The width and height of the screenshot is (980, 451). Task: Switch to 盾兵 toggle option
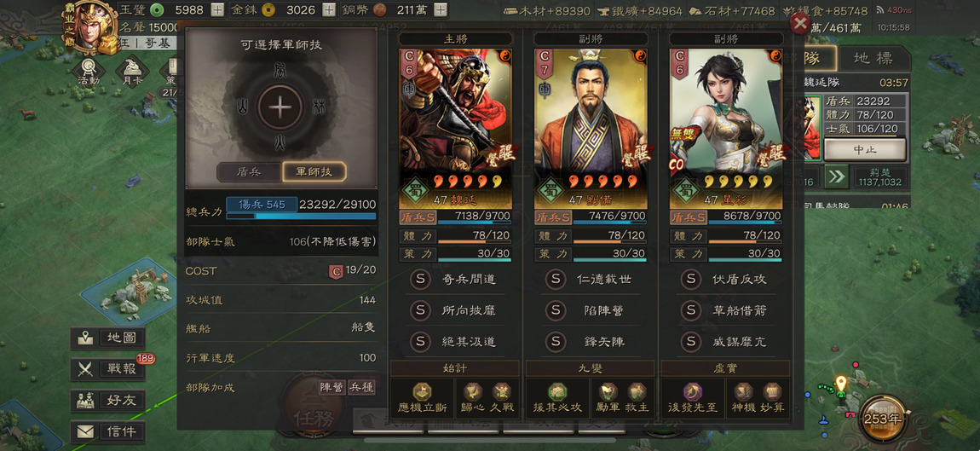click(250, 172)
